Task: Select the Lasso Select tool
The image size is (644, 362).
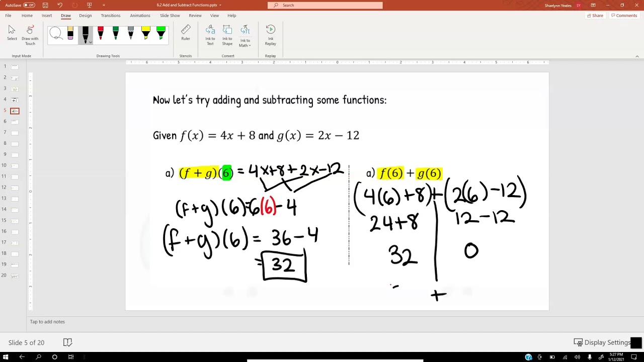Action: tap(55, 34)
